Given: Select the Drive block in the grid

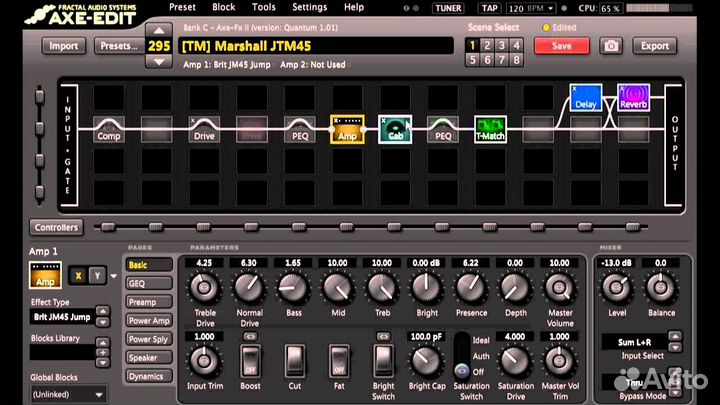Looking at the screenshot, I should click(204, 129).
